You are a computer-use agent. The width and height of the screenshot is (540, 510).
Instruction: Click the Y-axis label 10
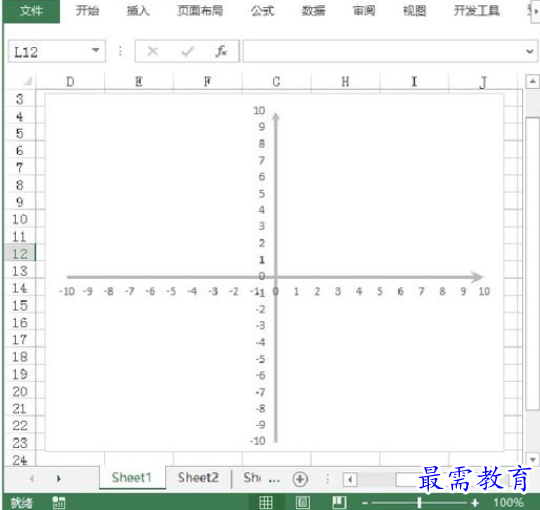(259, 111)
